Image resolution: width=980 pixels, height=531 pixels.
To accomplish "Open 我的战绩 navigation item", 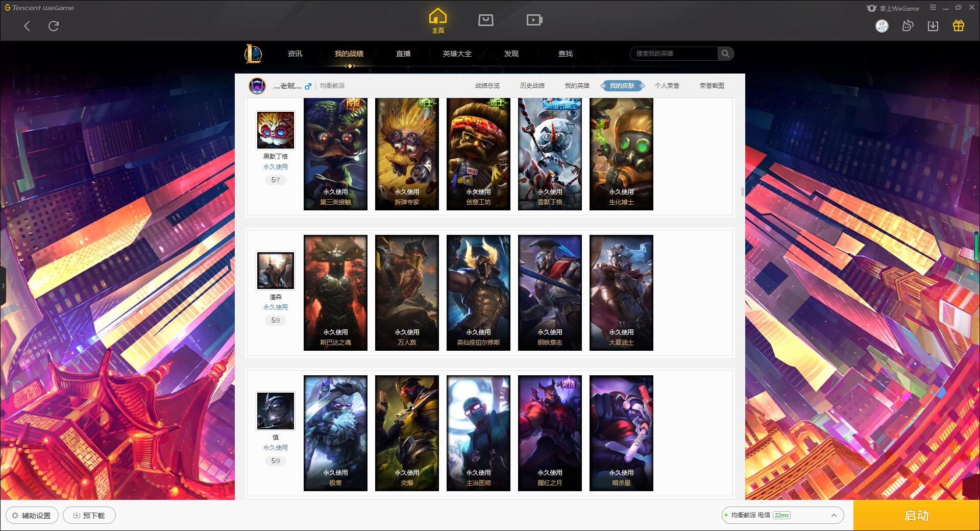I will pyautogui.click(x=349, y=54).
